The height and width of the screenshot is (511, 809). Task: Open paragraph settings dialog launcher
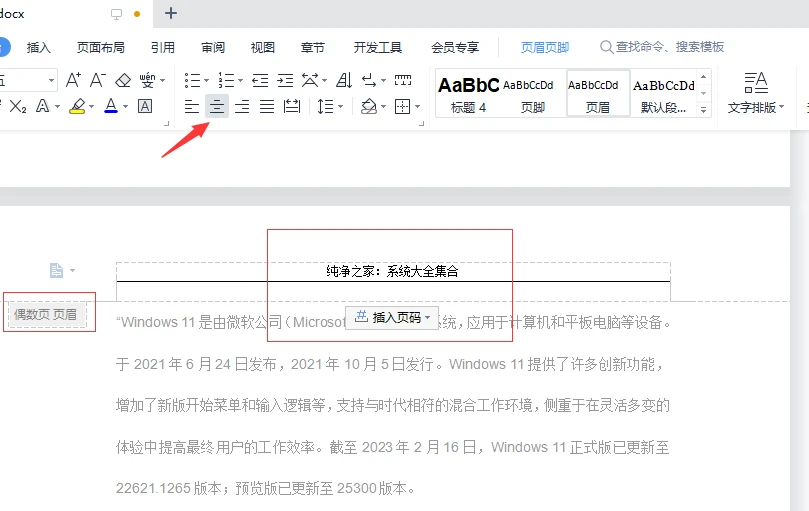(x=422, y=123)
